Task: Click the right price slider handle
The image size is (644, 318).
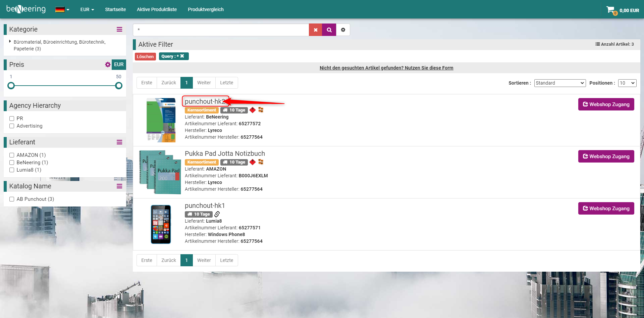Action: point(118,86)
